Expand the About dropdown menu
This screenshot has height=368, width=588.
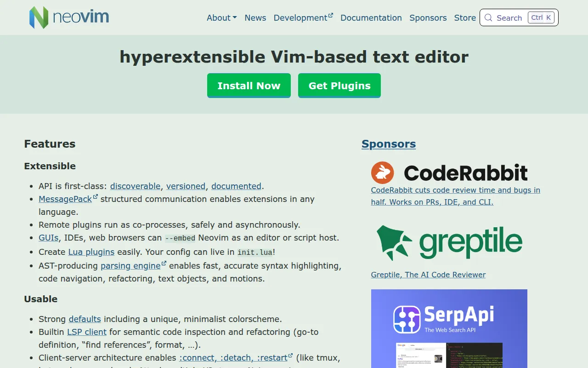[222, 18]
